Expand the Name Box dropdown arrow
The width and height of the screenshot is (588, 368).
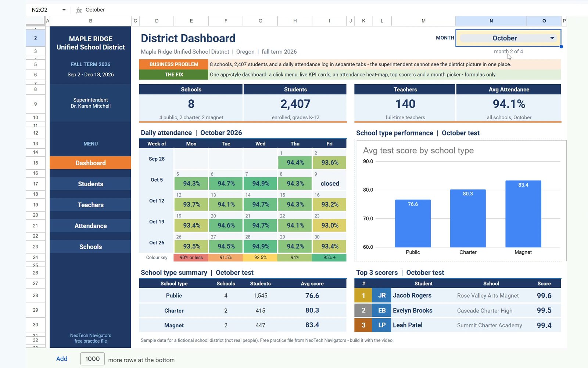tap(64, 10)
